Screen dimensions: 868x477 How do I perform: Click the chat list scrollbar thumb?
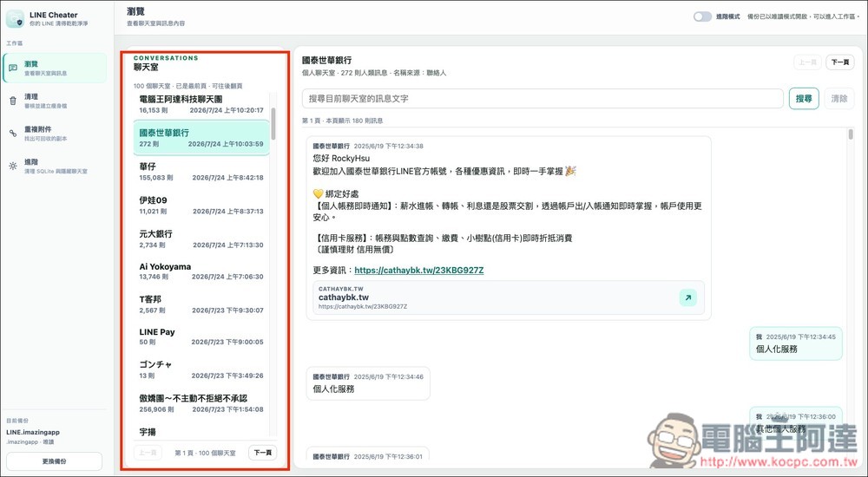point(273,123)
